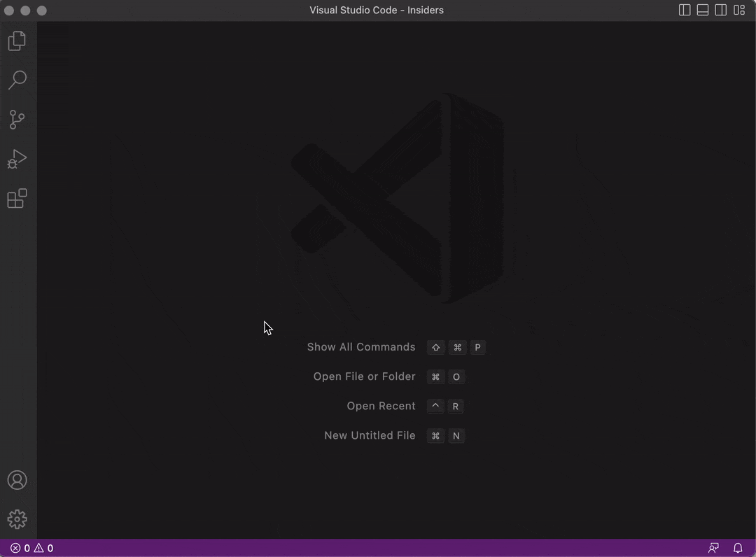
Task: Open the Remote connection indicator in status bar
Action: [x=713, y=548]
